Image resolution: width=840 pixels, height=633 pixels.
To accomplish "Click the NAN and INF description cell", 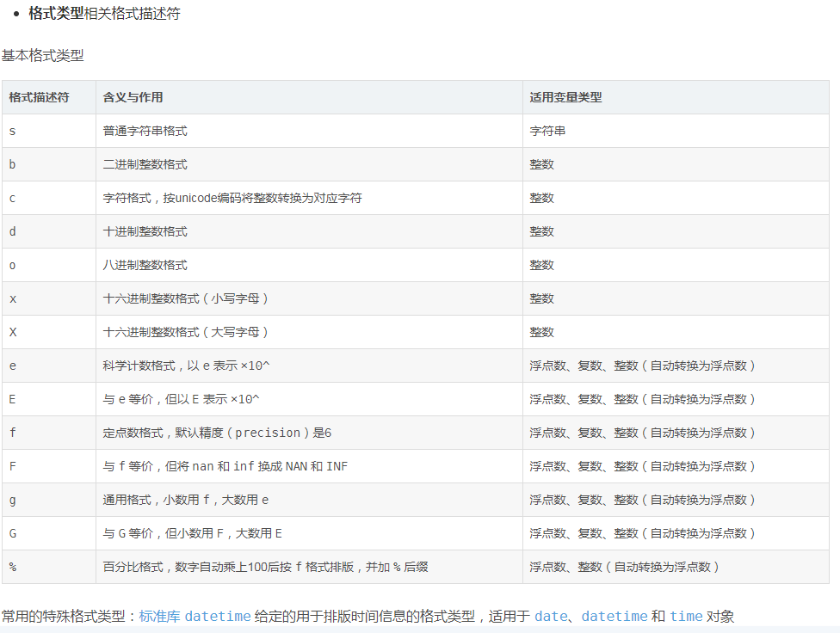I will [225, 466].
